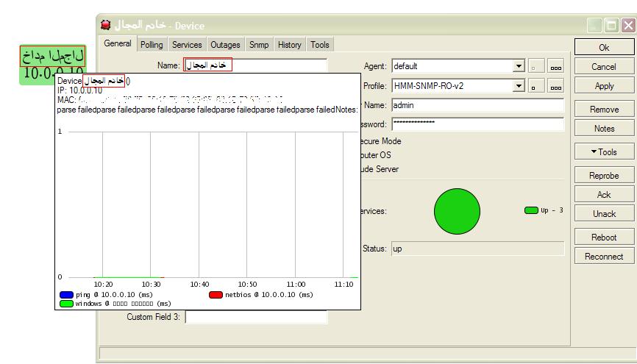Select the General tab
637x364 pixels.
[118, 43]
